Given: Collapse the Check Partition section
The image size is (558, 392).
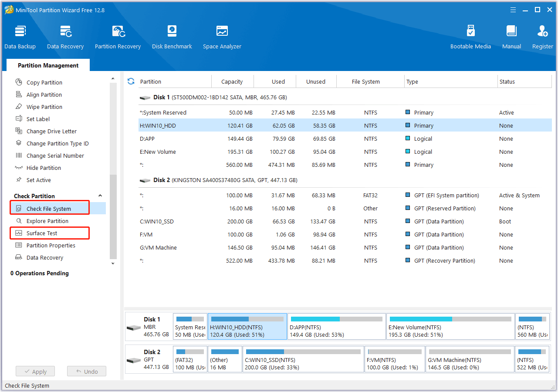Looking at the screenshot, I should tap(100, 196).
